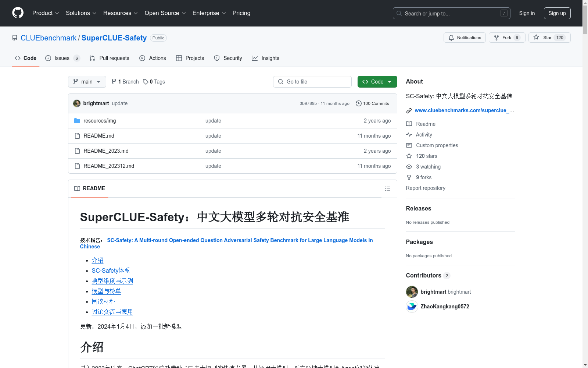Expand the Enterprise menu
Viewport: 588px width, 368px height.
209,13
